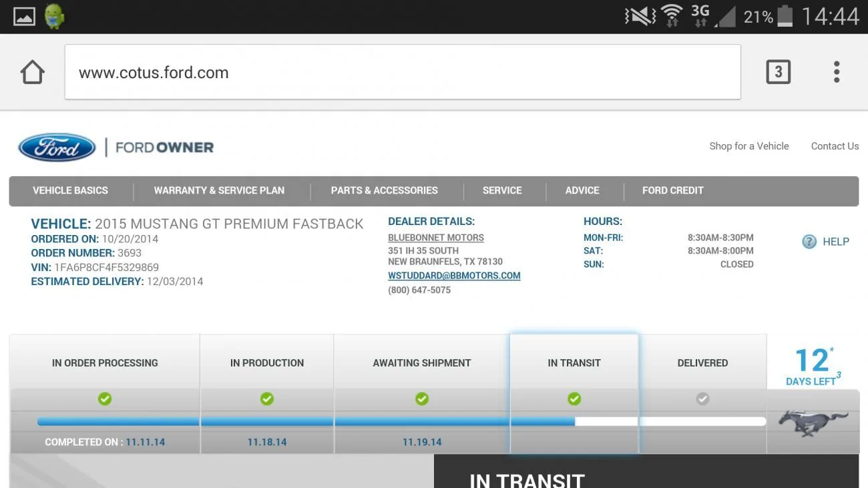Tap the gallery image notification icon
The image size is (868, 488).
[24, 16]
